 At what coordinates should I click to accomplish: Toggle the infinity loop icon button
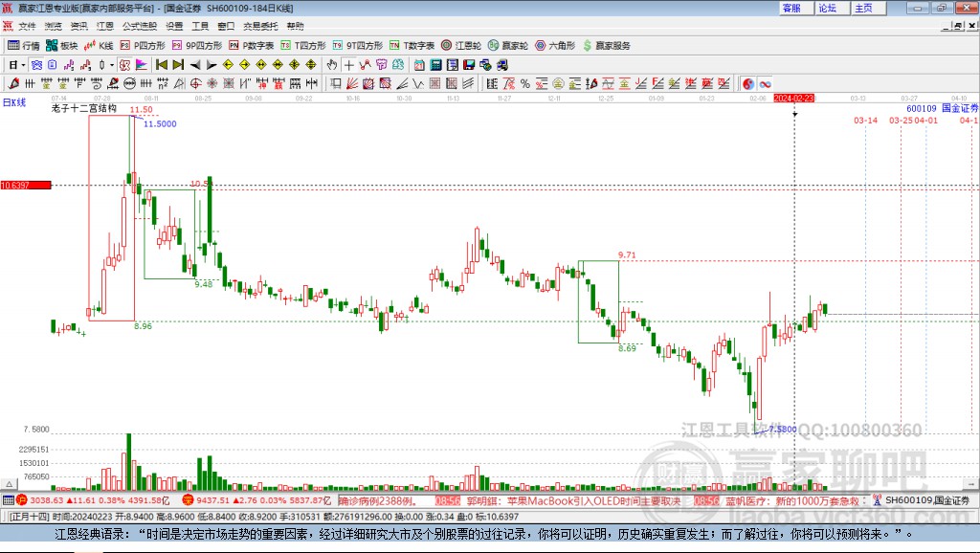click(x=765, y=84)
